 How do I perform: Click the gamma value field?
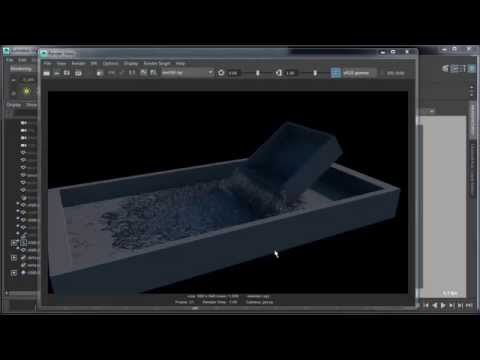point(291,73)
